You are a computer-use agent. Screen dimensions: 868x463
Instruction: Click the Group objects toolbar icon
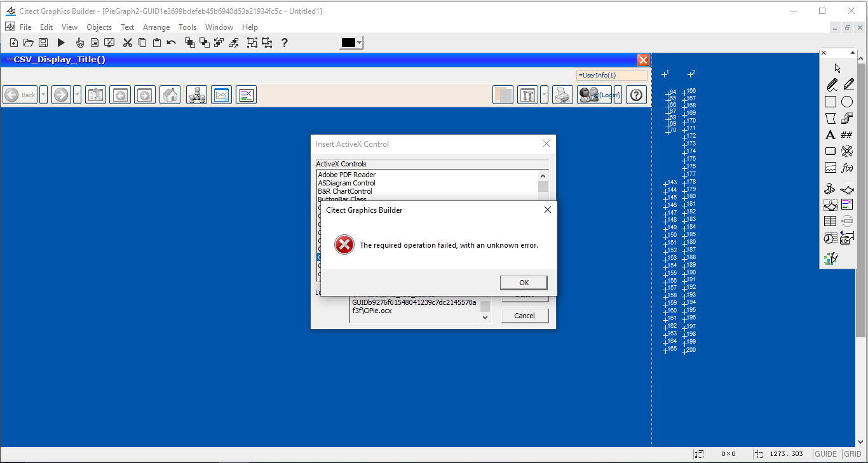(x=252, y=43)
